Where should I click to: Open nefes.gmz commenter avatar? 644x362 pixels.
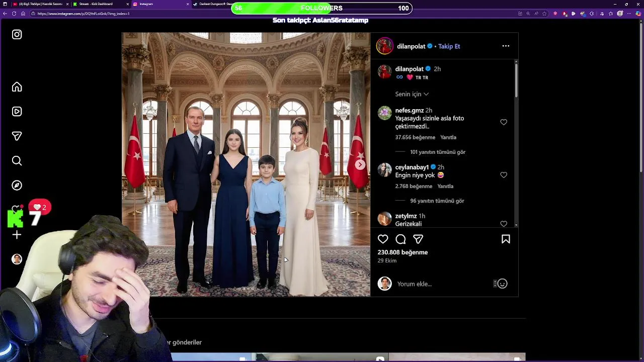coord(385,113)
